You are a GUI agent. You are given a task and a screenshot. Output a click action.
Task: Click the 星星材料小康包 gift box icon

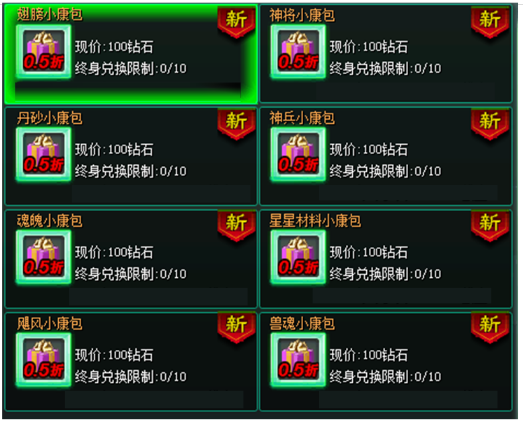(298, 257)
